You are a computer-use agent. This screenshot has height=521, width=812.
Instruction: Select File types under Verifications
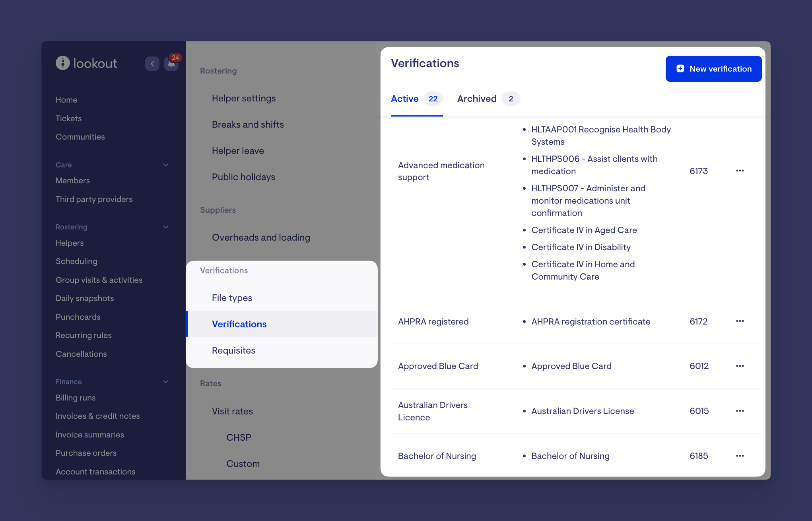click(232, 298)
